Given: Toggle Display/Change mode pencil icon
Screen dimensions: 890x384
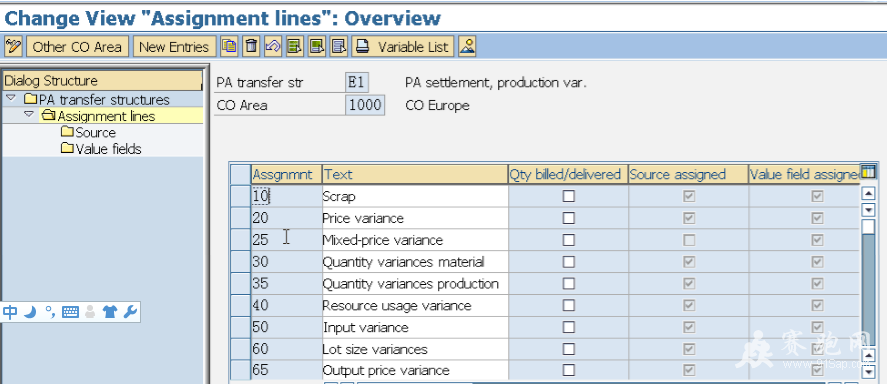Looking at the screenshot, I should click(x=13, y=47).
